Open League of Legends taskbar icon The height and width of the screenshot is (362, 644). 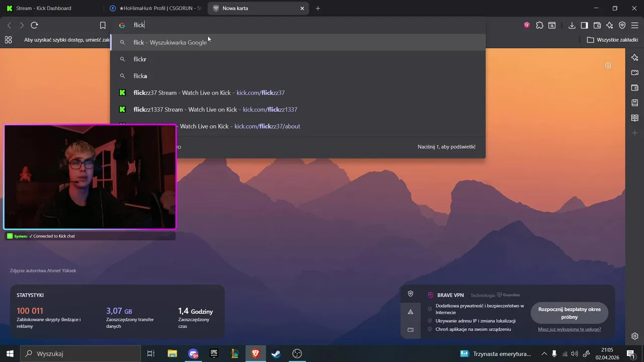[x=234, y=353]
